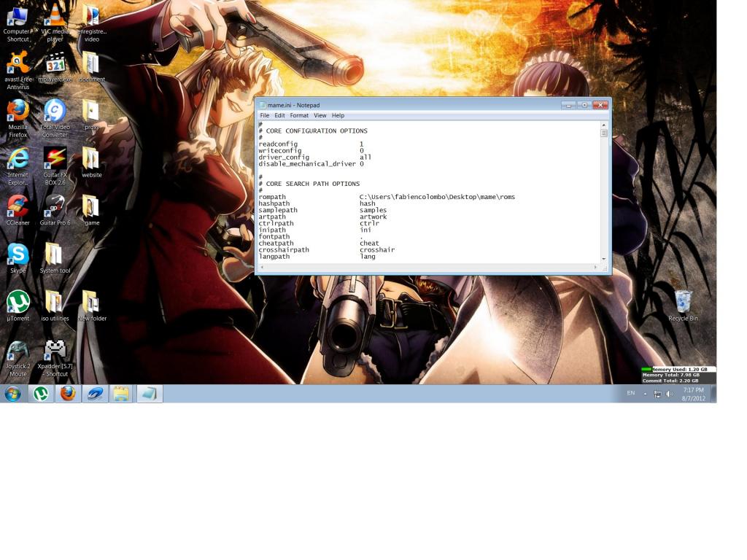Select the Xpadder [5.7] Shortcut icon
Viewport: 747px width, 560px height.
[x=55, y=358]
